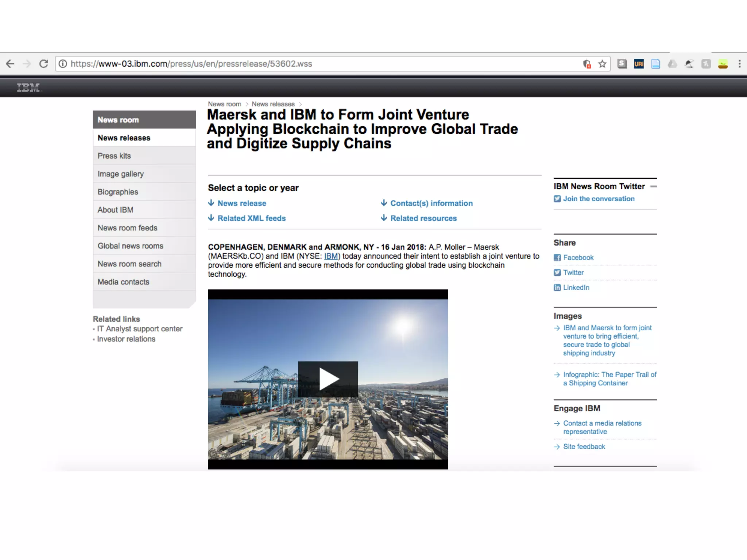Select Image gallery in the sidebar

coord(121,174)
